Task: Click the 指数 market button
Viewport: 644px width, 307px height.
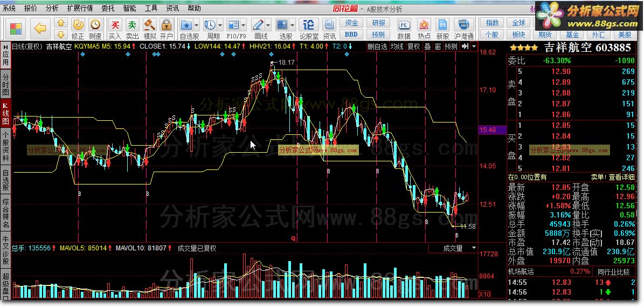Action: pyautogui.click(x=492, y=23)
